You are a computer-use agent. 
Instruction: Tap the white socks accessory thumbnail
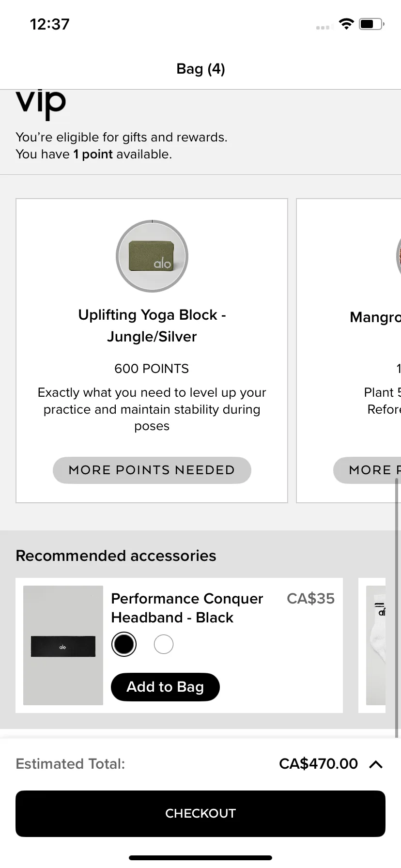coord(376,645)
